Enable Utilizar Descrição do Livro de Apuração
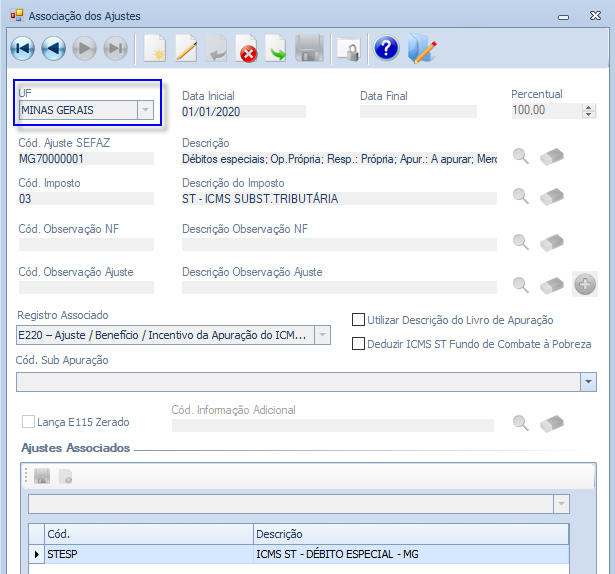615x574 pixels. coord(358,320)
